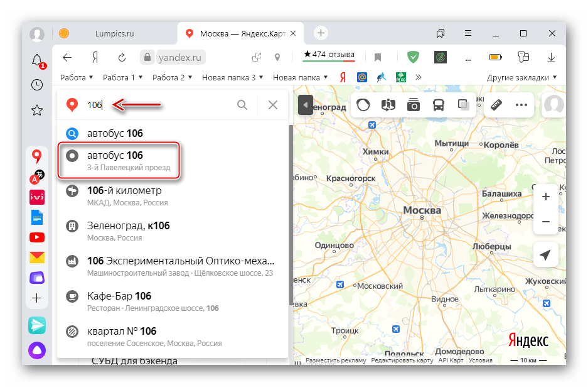Toggle the map layers selector icon
Image resolution: width=588 pixels, height=390 pixels.
464,105
